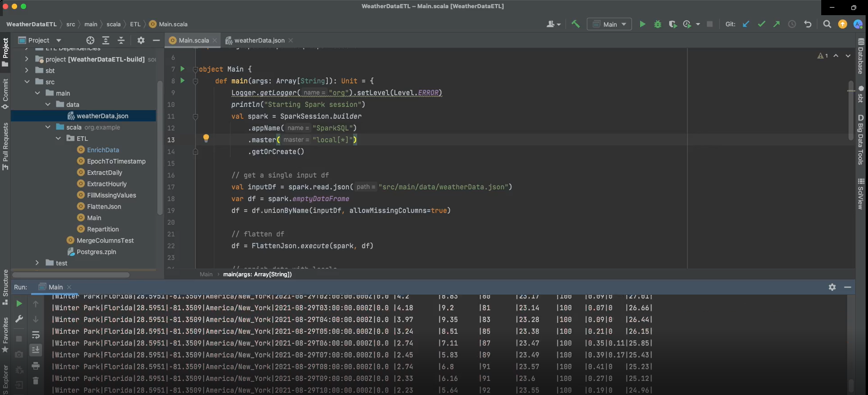The width and height of the screenshot is (868, 395).
Task: Toggle soft-wrap in Run console
Action: 35,335
